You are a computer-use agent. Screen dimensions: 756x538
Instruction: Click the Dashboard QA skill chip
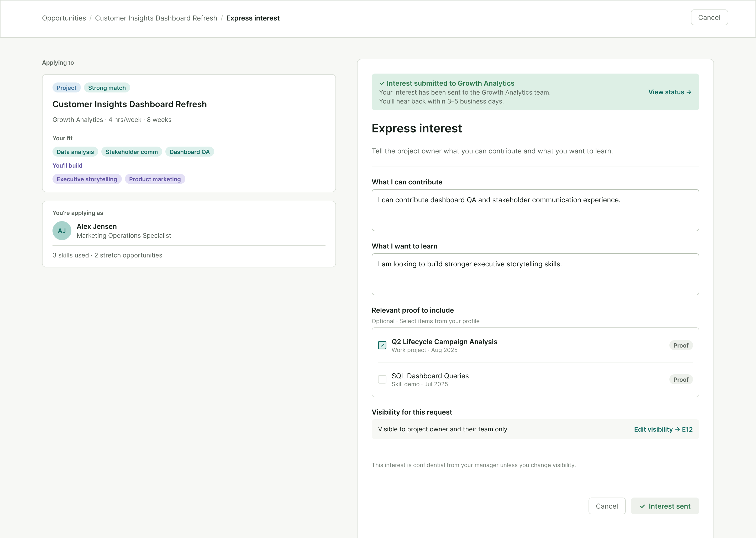tap(190, 152)
